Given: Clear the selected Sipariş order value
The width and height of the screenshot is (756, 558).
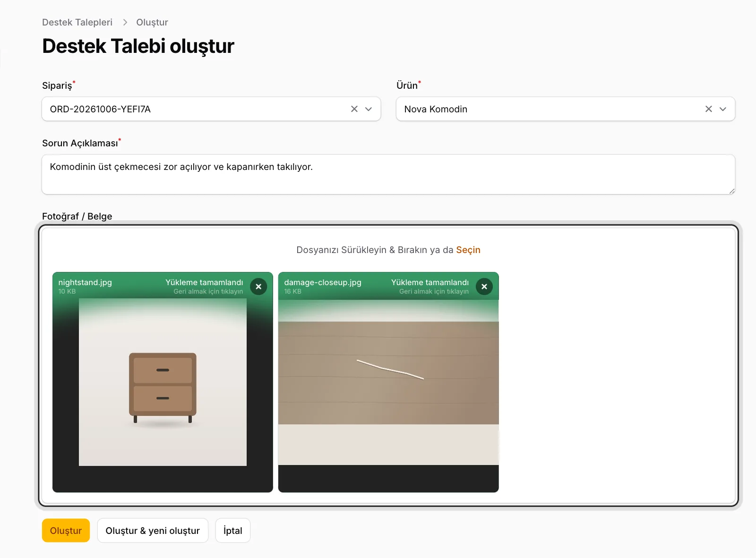Looking at the screenshot, I should click(x=354, y=109).
